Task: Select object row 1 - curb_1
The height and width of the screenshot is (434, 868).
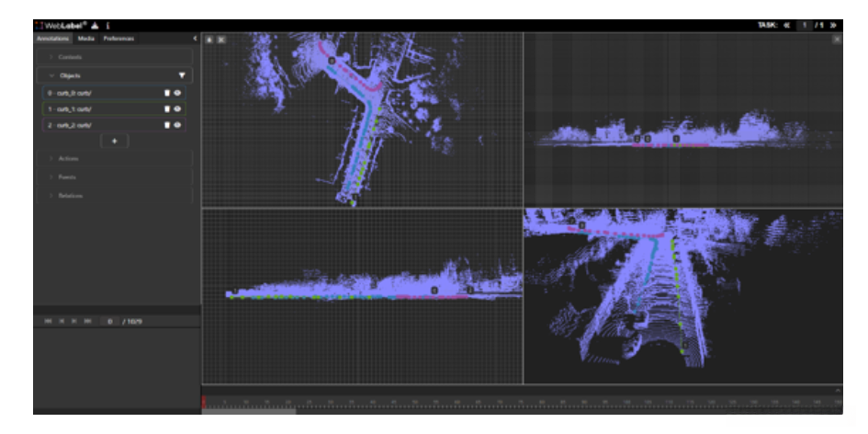Action: 114,109
